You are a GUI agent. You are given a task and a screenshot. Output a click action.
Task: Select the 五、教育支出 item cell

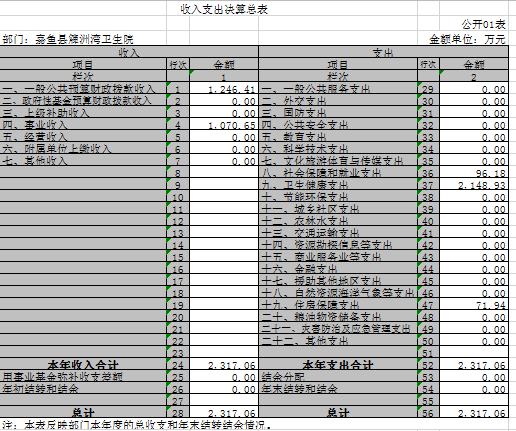click(338, 136)
